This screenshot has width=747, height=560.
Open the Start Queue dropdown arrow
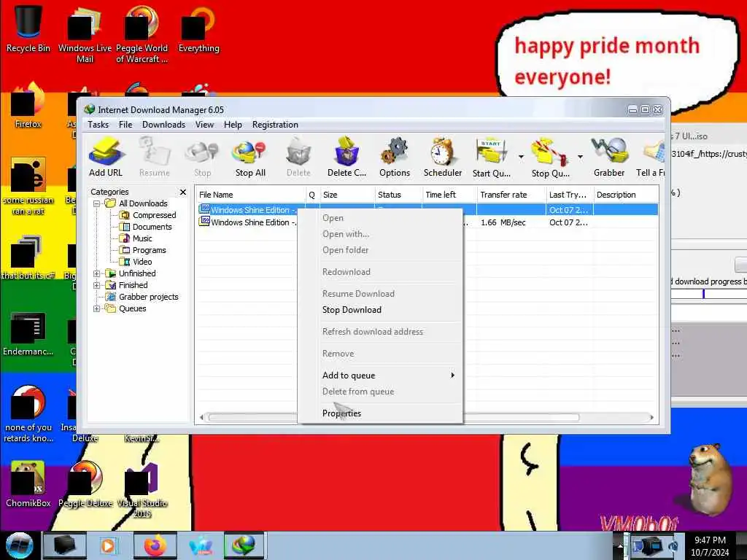pos(521,157)
